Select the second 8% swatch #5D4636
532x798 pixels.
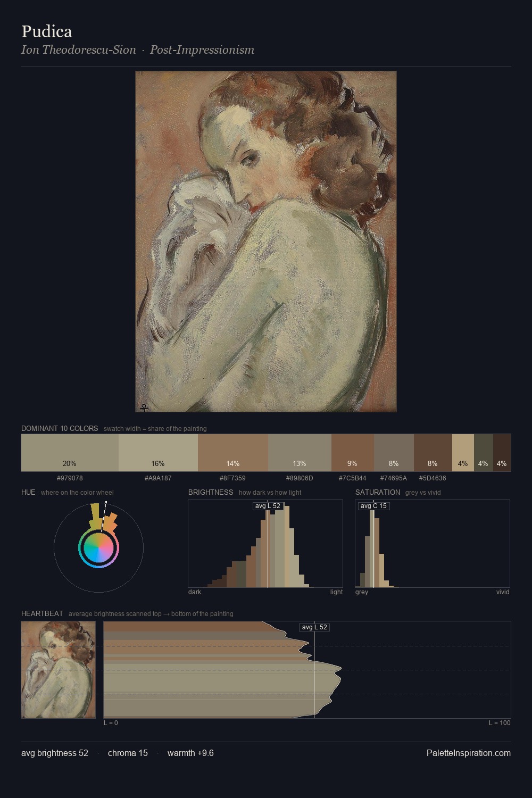[433, 453]
